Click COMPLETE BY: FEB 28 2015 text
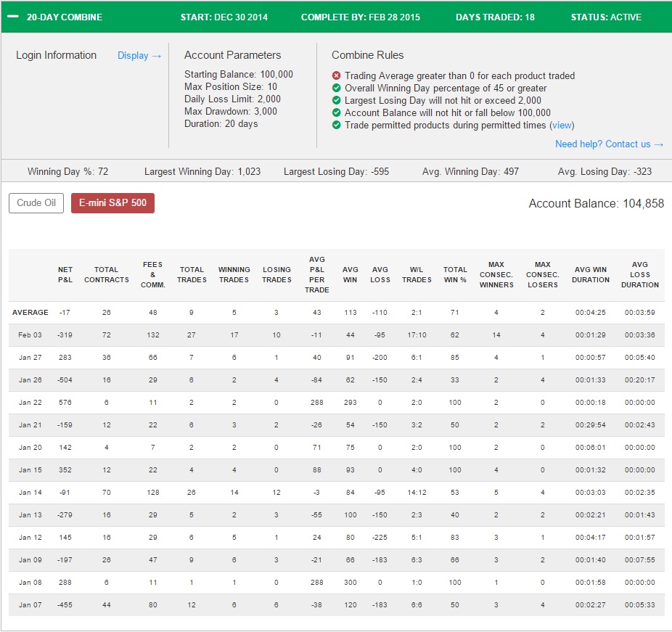Screen dimensions: 672x632 (x=361, y=17)
